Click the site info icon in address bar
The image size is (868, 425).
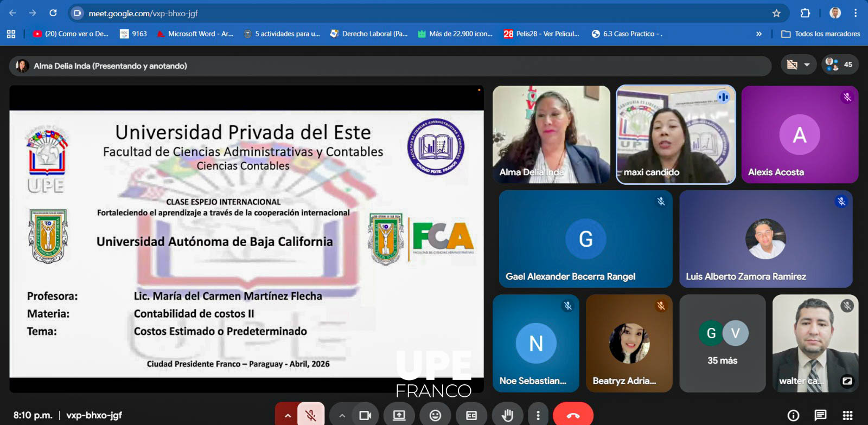coord(78,13)
